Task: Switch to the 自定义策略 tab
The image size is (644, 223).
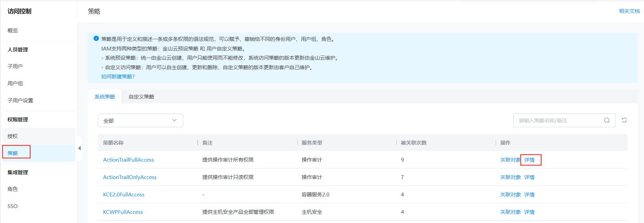Action: point(141,97)
